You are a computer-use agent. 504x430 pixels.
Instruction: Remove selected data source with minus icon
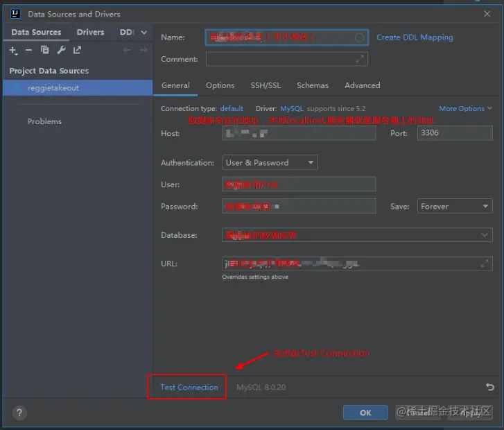[x=28, y=50]
